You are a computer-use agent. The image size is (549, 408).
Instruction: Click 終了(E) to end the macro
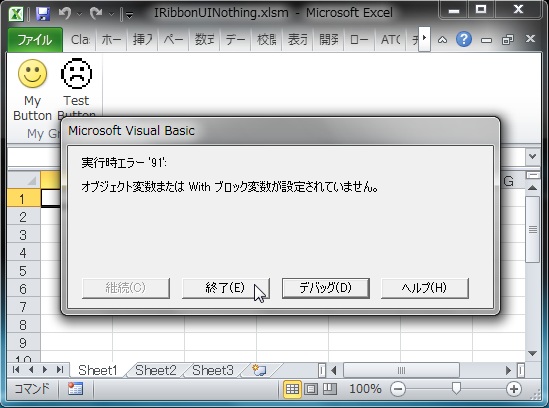[x=225, y=288]
